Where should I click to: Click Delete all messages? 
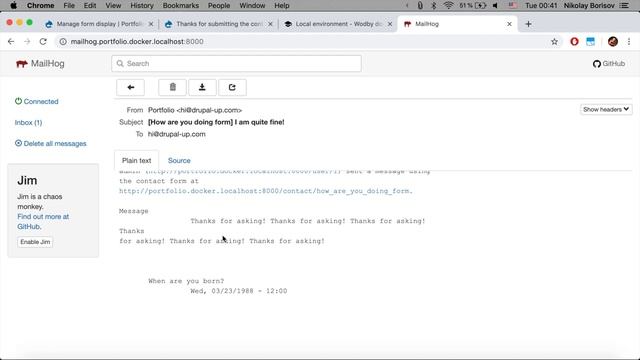[51, 143]
